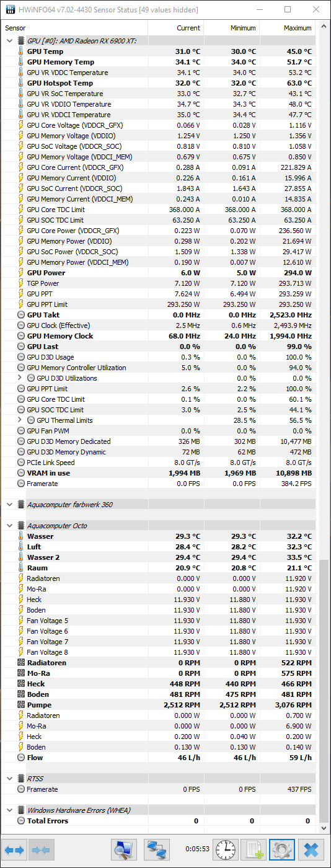The height and width of the screenshot is (868, 331).
Task: Open the sensor summary monitor icon
Action: pyautogui.click(x=124, y=849)
